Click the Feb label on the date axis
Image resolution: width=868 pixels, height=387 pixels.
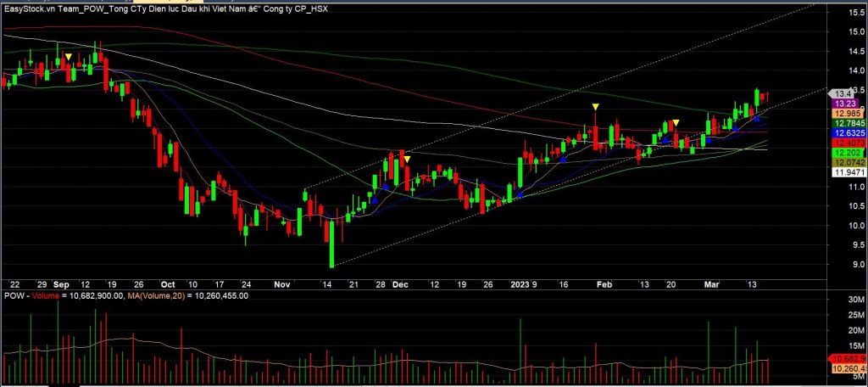tap(604, 284)
